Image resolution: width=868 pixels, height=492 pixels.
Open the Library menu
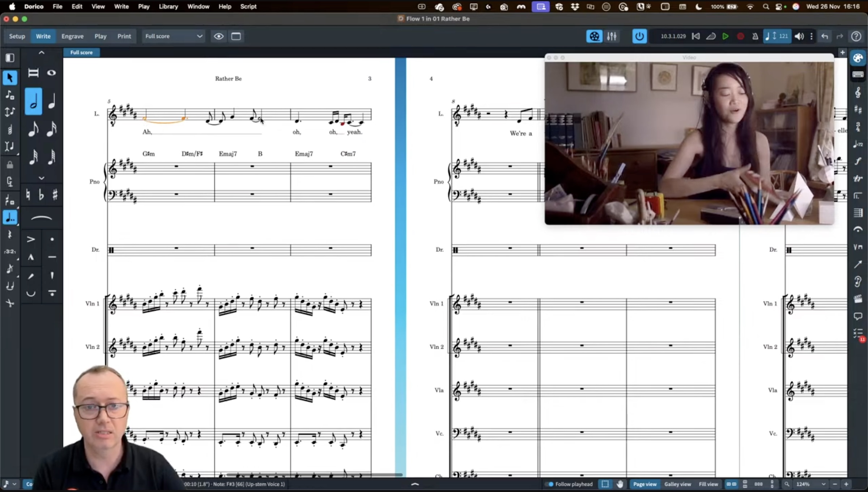[168, 7]
